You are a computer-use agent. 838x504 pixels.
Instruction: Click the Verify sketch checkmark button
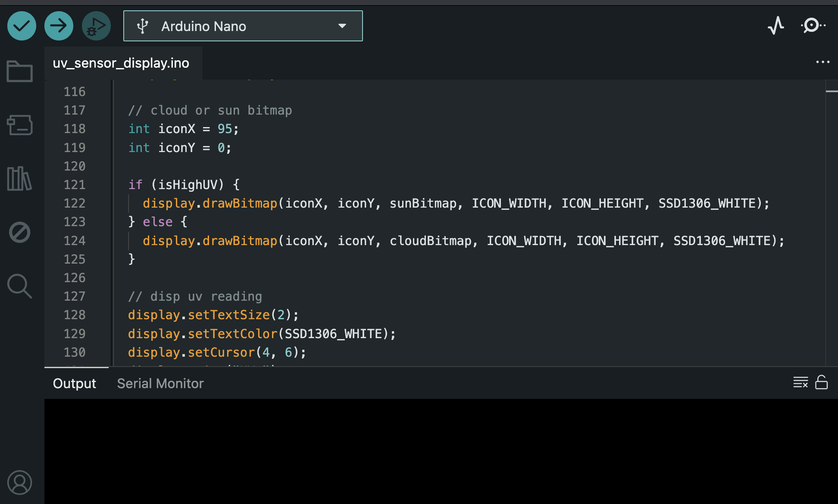pos(22,26)
